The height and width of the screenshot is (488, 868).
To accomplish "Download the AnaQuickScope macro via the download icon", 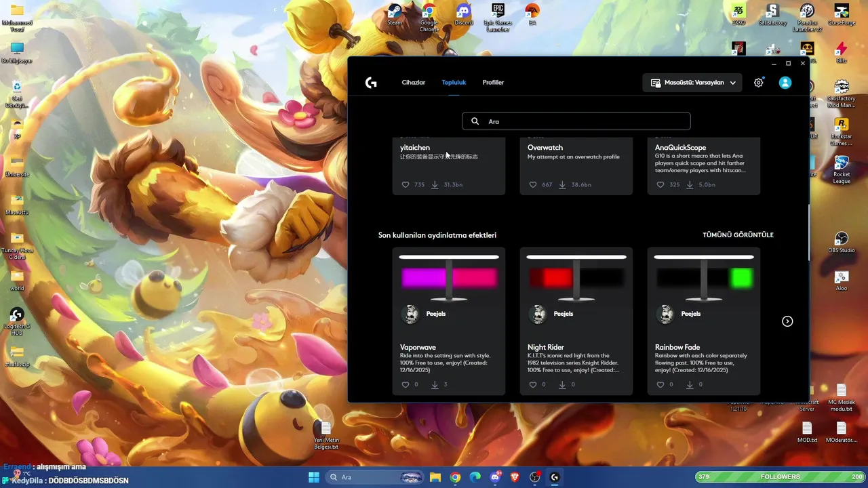I will click(x=690, y=184).
